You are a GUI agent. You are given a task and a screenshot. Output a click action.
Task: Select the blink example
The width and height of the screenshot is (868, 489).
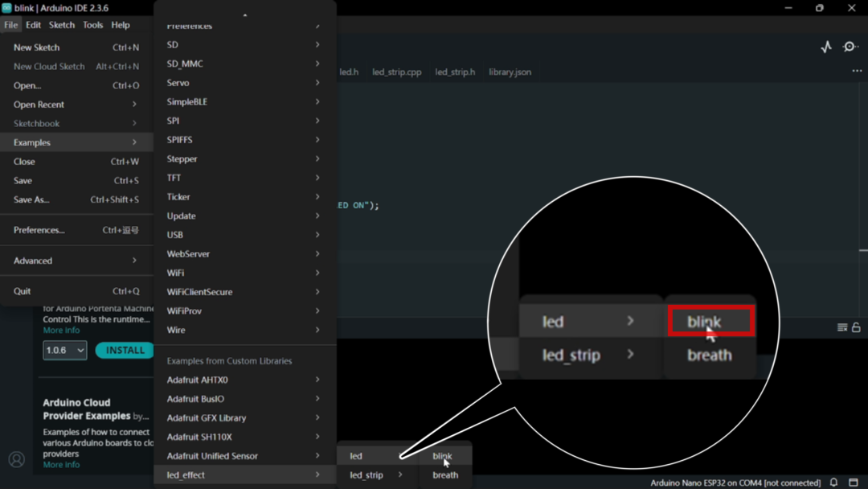[442, 456]
